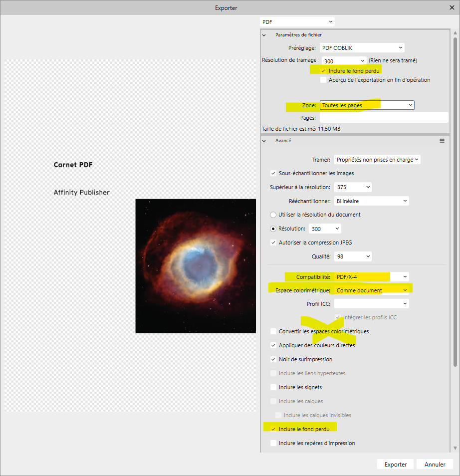
Task: Open the Compatibilité PDF/X-4 dropdown
Action: (372, 276)
